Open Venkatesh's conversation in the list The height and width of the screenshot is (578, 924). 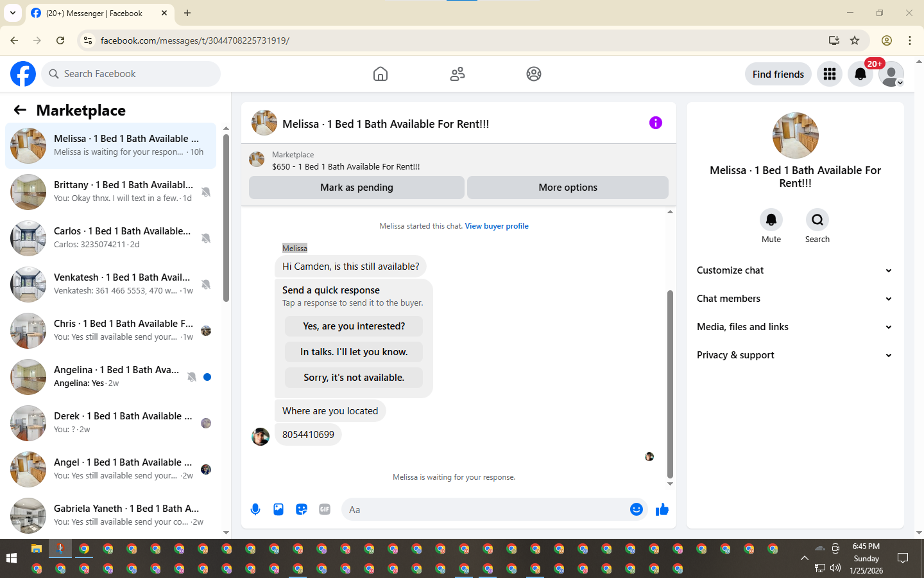[x=110, y=285]
